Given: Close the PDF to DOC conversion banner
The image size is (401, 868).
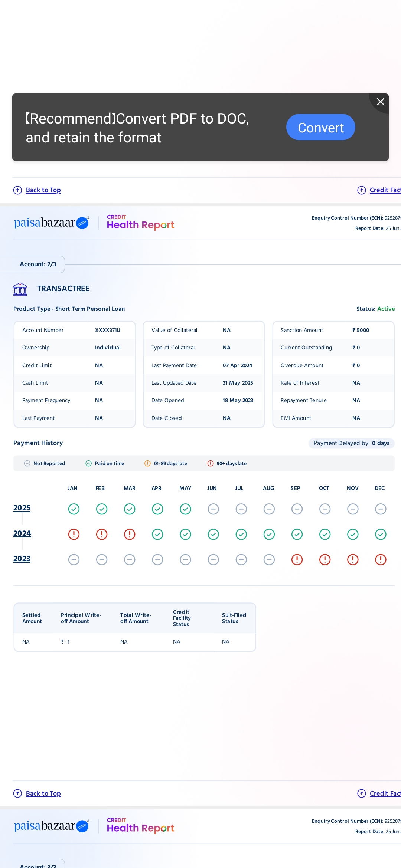Looking at the screenshot, I should click(x=380, y=102).
